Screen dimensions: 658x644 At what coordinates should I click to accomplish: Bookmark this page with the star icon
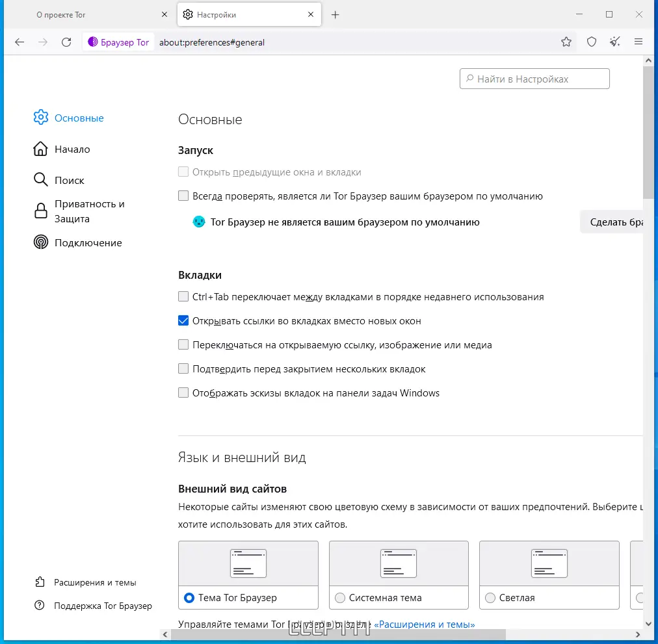(x=566, y=42)
